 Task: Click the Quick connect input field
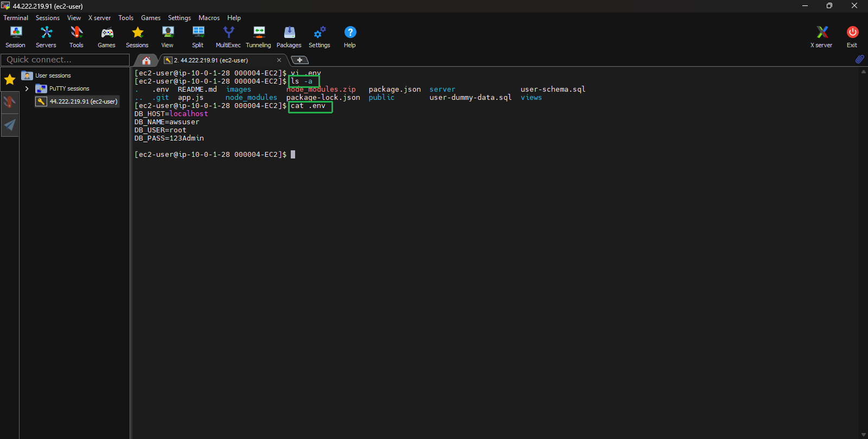(65, 60)
